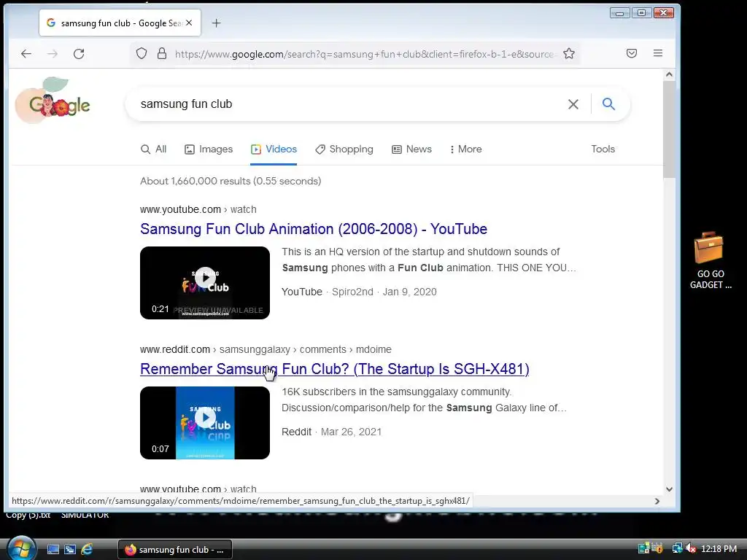Open the tracking protection shield icon
The height and width of the screenshot is (560, 747).
pos(142,53)
